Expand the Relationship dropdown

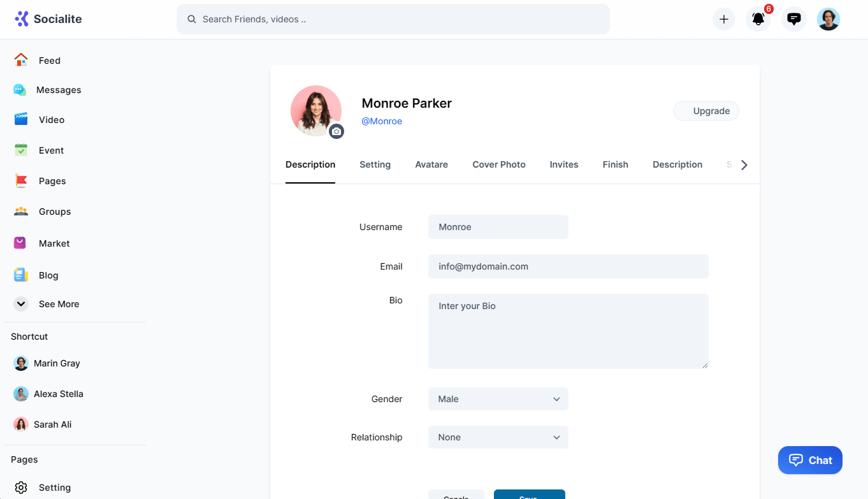pos(498,437)
